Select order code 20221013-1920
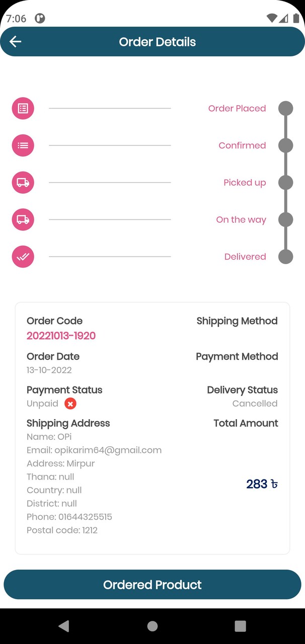Screen dimensions: 305x644 61,336
